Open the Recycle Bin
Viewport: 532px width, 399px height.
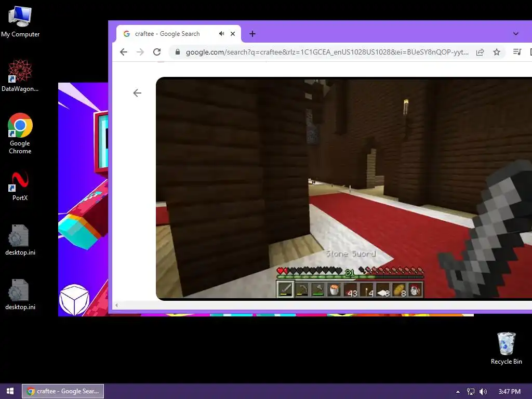click(506, 349)
